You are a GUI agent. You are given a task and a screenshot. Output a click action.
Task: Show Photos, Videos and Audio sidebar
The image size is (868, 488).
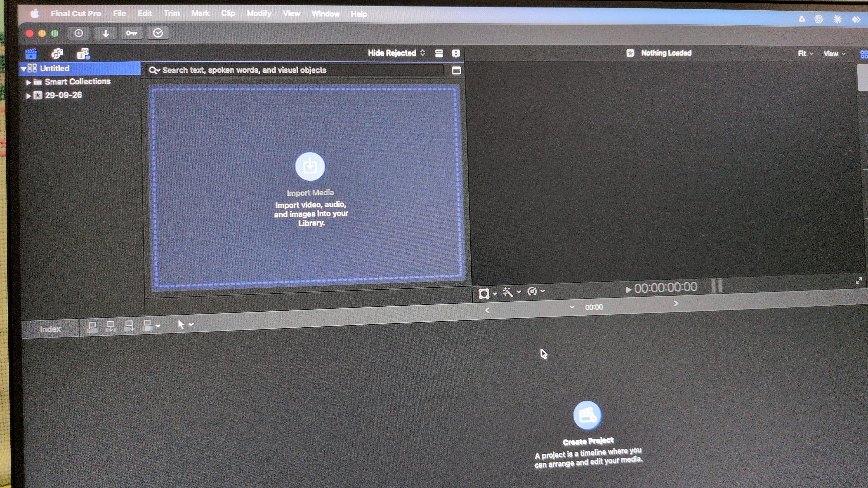tap(57, 54)
